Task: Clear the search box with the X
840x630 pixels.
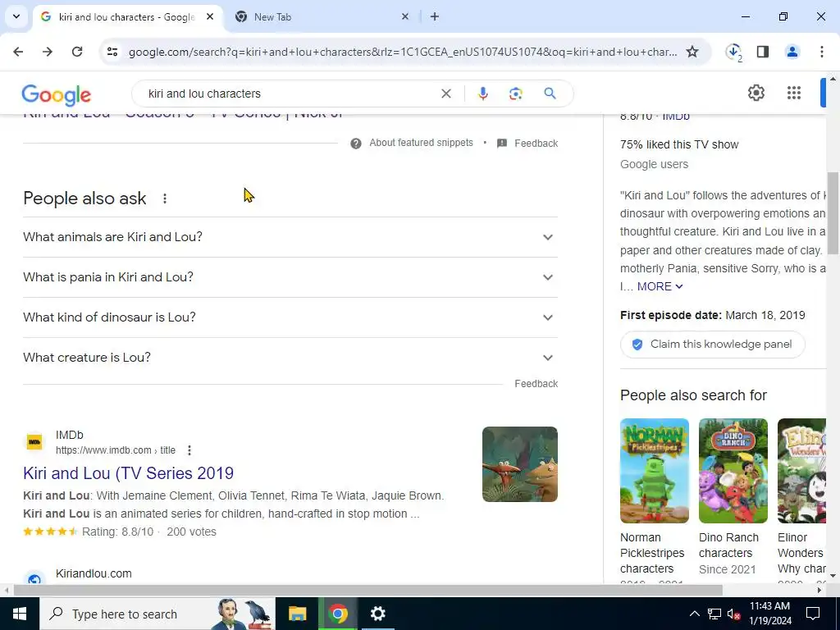Action: (445, 94)
